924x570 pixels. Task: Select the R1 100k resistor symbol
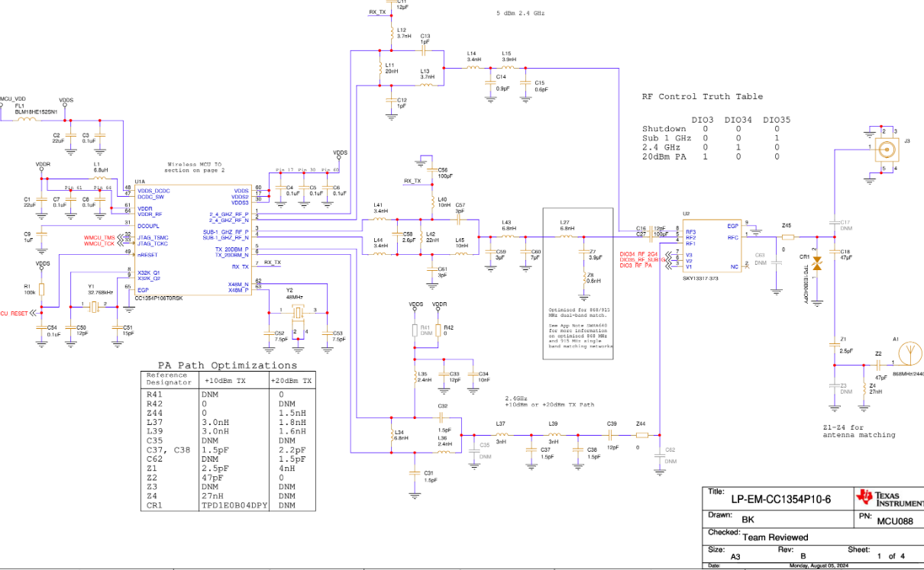(x=41, y=290)
